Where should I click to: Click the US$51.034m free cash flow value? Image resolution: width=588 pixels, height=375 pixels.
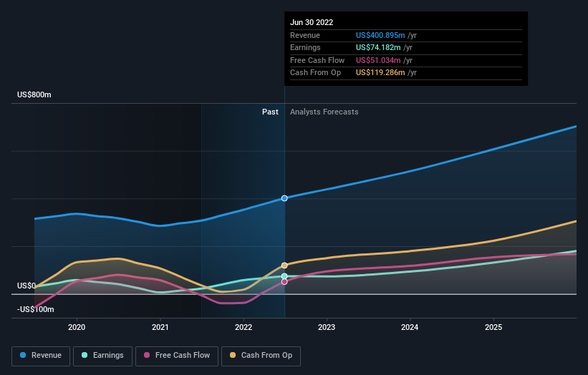pyautogui.click(x=378, y=60)
